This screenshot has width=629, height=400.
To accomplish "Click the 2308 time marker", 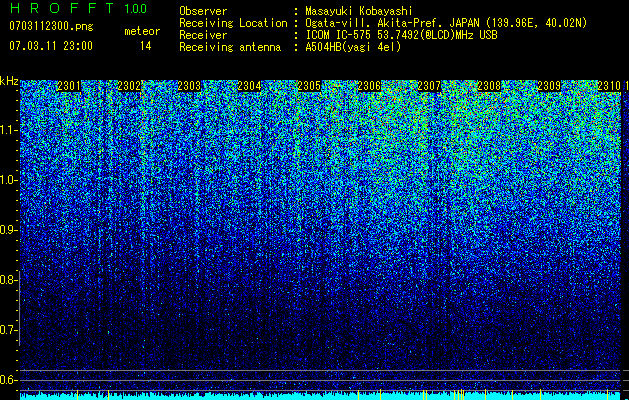I will coord(489,86).
